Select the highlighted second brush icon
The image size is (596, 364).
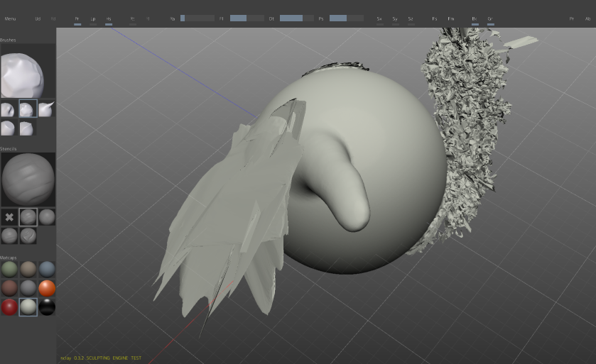point(28,109)
